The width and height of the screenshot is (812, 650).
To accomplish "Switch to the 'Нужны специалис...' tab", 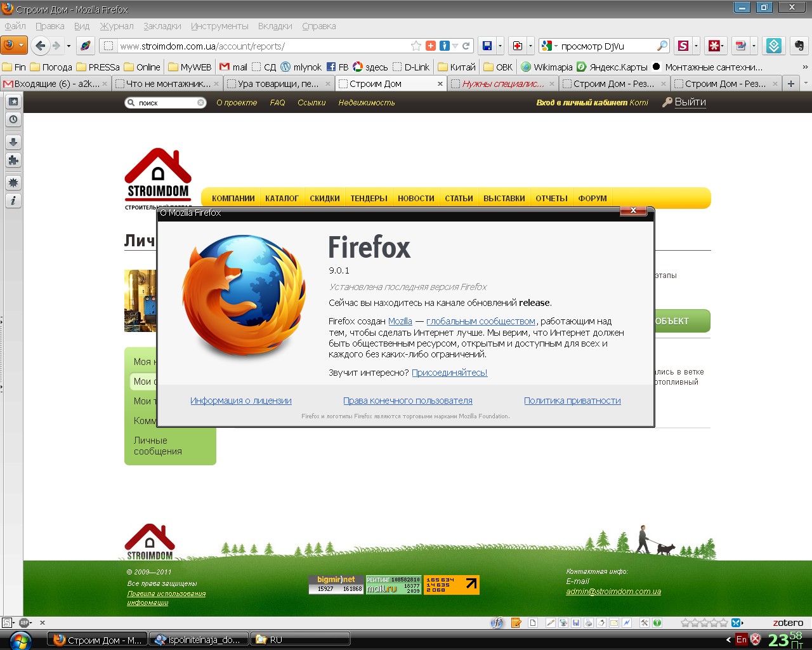I will coord(502,83).
